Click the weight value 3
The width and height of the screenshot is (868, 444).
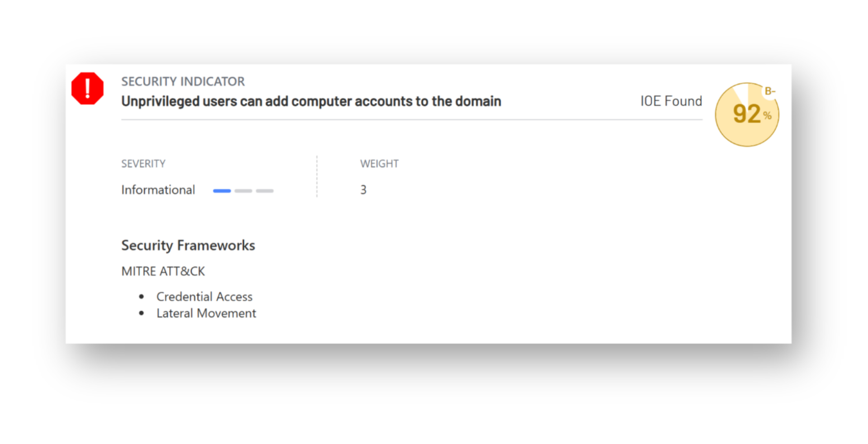[x=363, y=190]
